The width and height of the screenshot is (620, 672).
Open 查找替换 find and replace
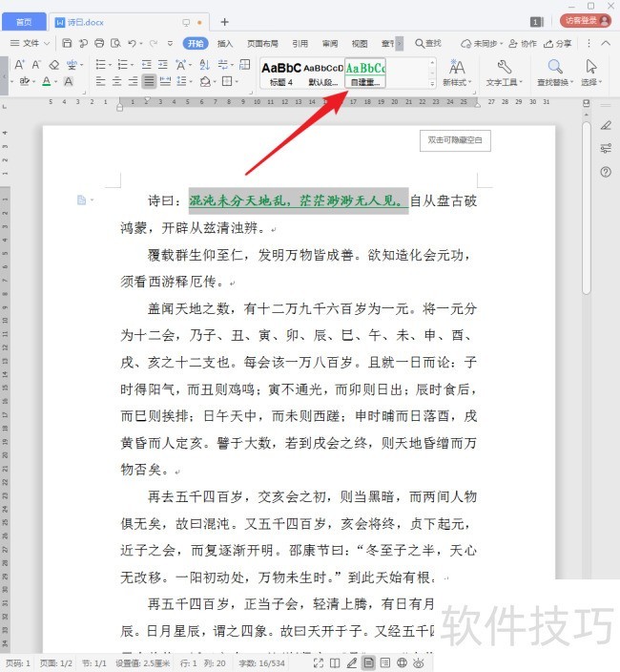[x=555, y=73]
